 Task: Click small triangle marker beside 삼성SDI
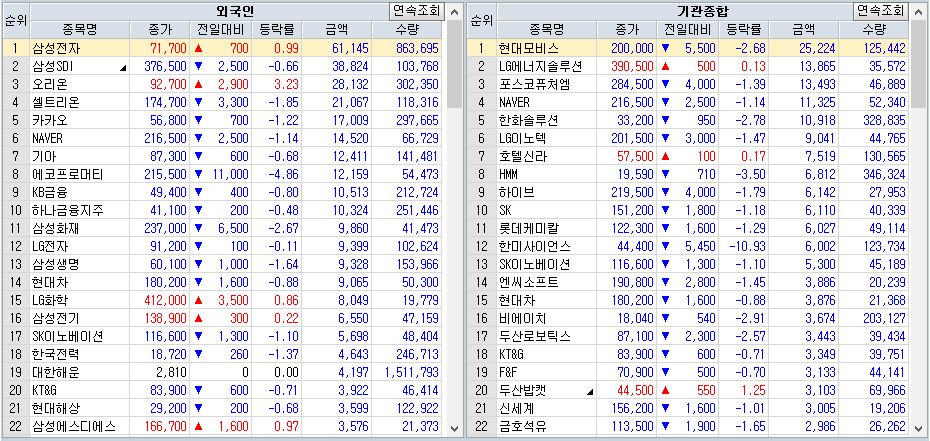123,69
